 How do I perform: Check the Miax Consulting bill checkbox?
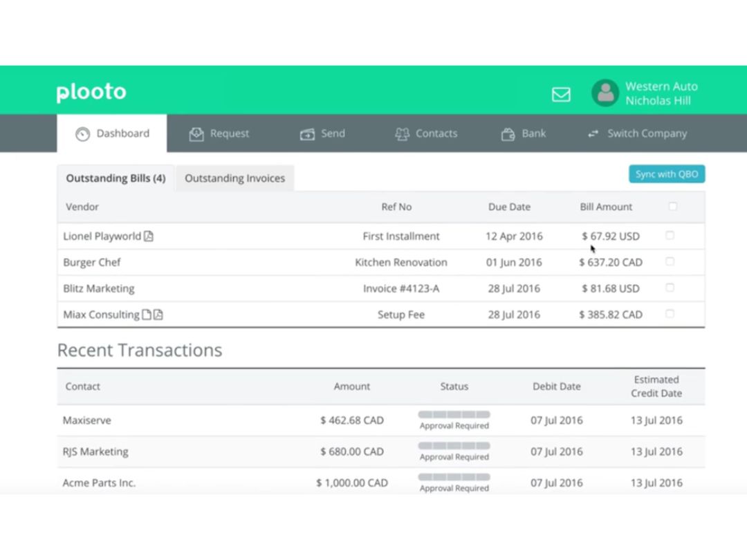670,314
